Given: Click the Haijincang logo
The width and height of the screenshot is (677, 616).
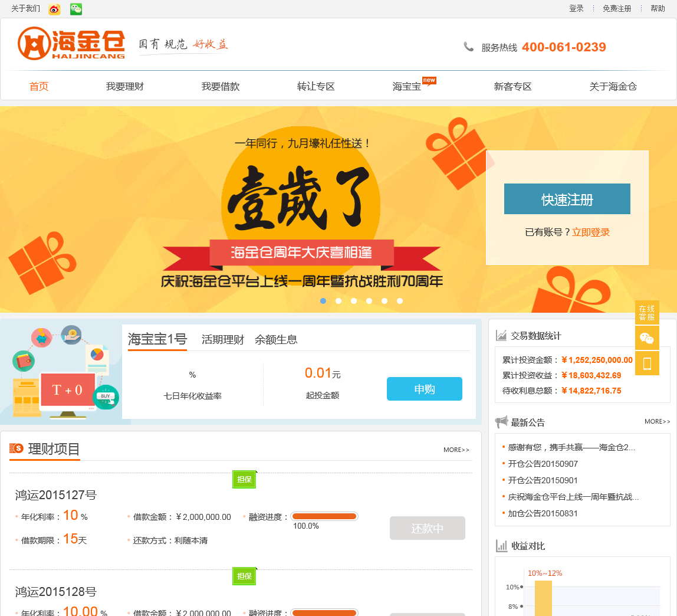Looking at the screenshot, I should (x=71, y=43).
